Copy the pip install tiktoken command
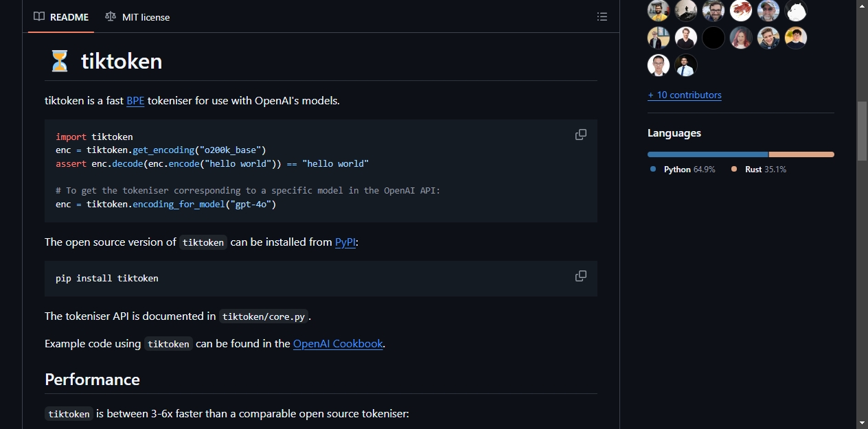 tap(581, 276)
